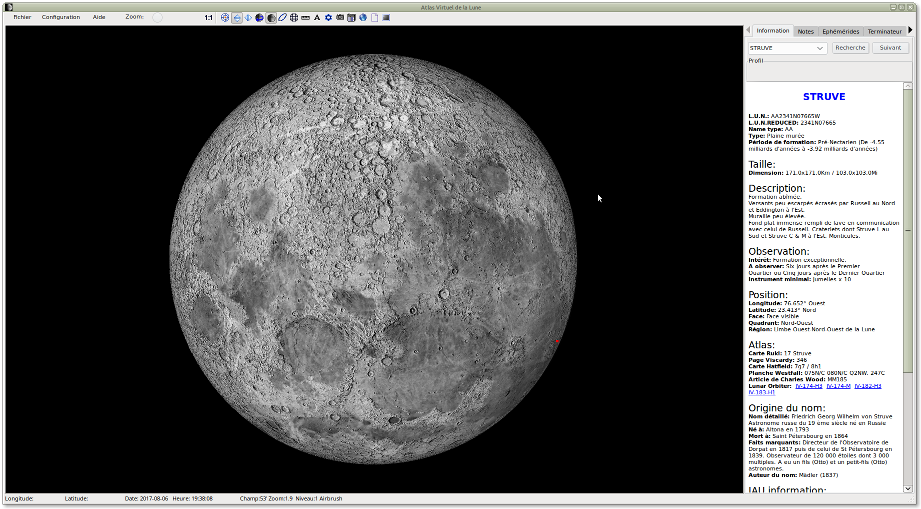Click the centering crosshair globe icon

pyautogui.click(x=225, y=18)
